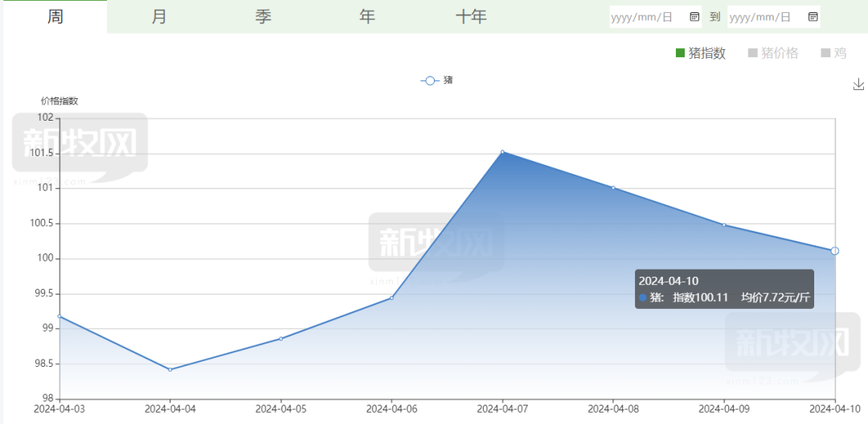Select the 2024-04-07 peak data point
This screenshot has height=424, width=868.
pos(502,152)
